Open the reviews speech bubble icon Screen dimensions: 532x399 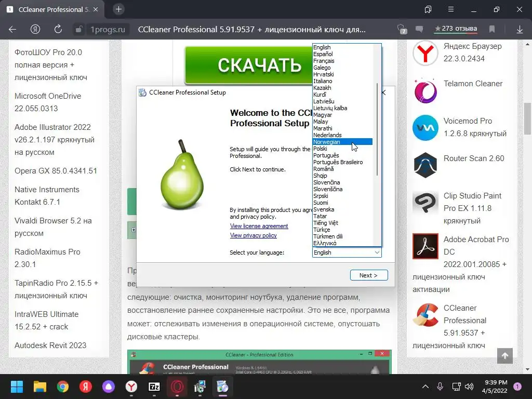coord(419,29)
